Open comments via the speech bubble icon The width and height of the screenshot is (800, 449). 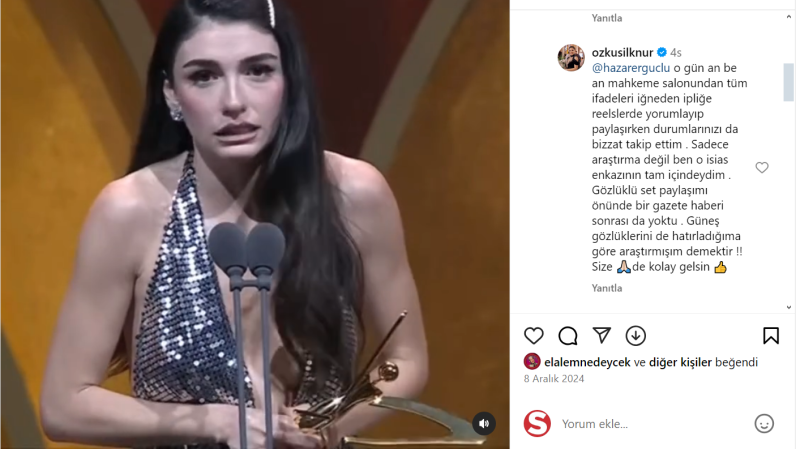567,336
